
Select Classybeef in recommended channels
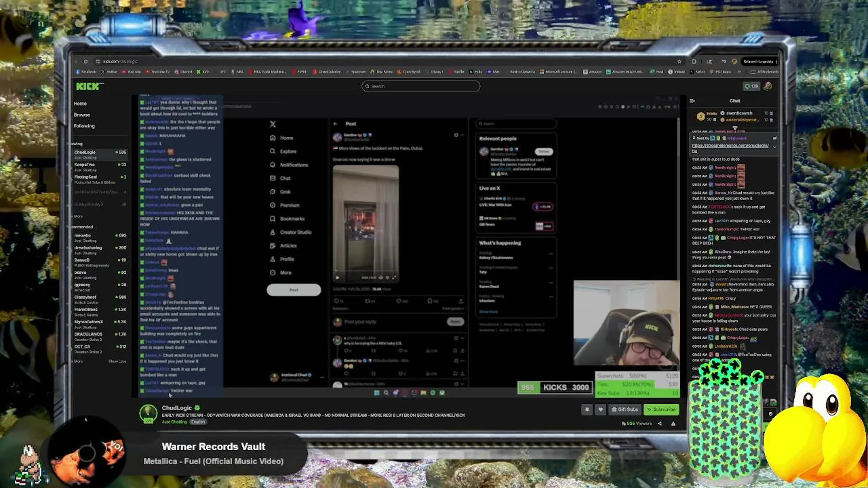(x=100, y=299)
